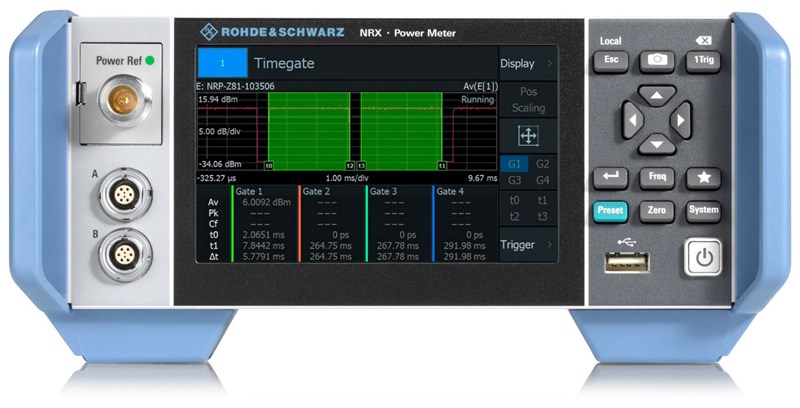
Task: Click the camera screenshot key
Action: [657, 61]
